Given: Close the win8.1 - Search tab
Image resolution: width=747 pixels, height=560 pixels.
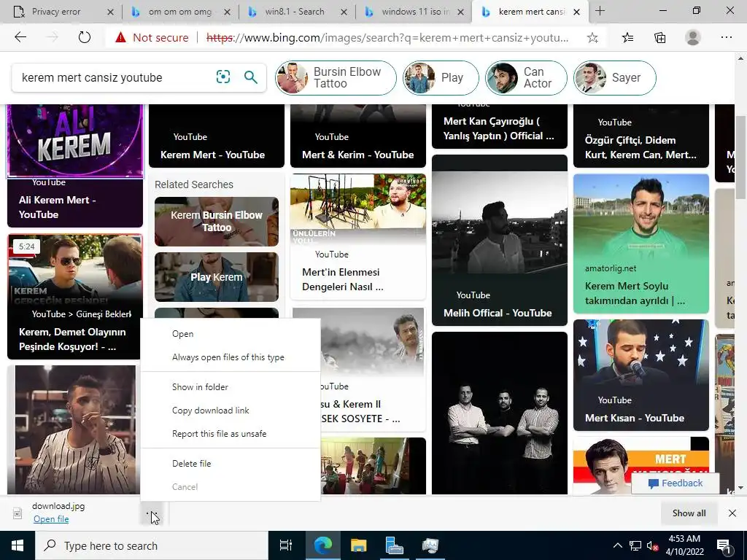Looking at the screenshot, I should coord(344,12).
